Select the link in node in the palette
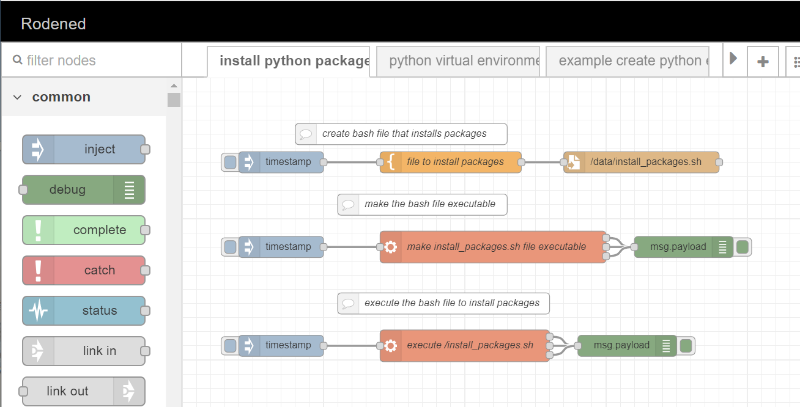Screen dimensions: 800x407 [84, 351]
